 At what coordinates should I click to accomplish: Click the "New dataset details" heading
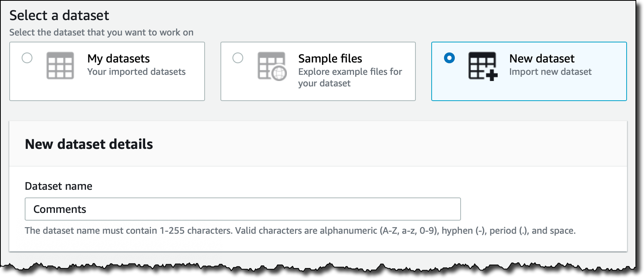pyautogui.click(x=89, y=144)
